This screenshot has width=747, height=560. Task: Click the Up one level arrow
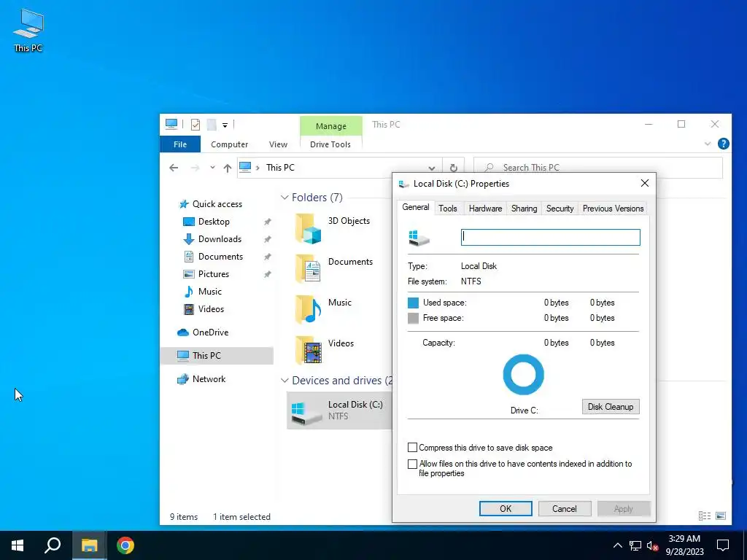(x=228, y=168)
